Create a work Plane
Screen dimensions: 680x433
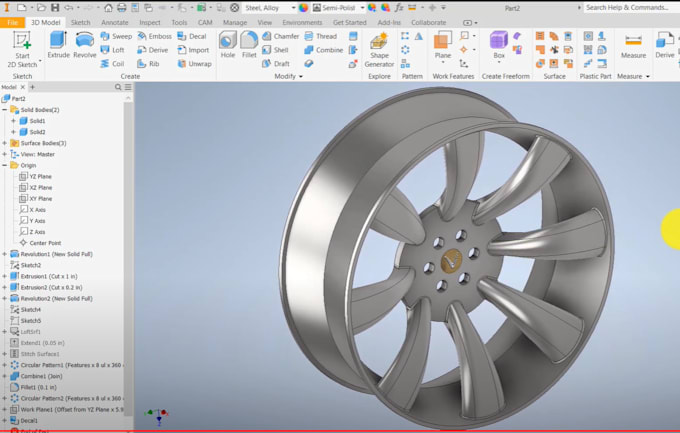click(442, 46)
